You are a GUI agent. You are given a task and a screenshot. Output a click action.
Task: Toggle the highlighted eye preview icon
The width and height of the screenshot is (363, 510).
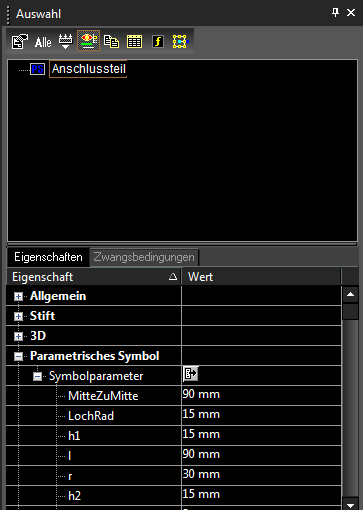coord(88,41)
